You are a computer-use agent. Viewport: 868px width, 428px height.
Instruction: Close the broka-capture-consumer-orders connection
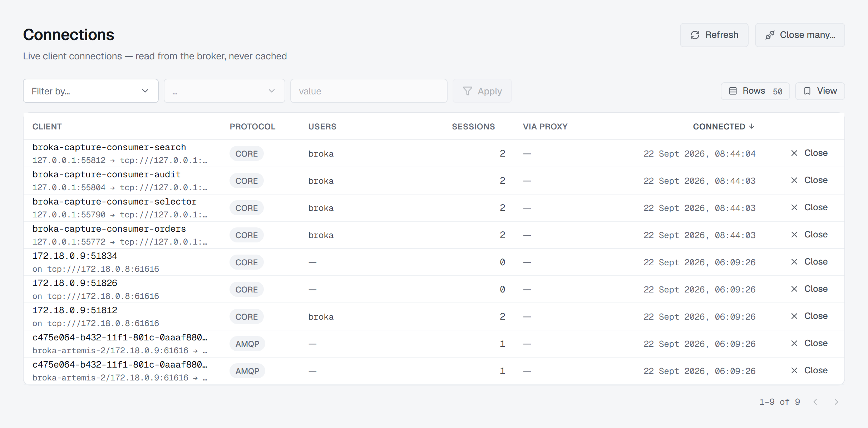click(809, 235)
